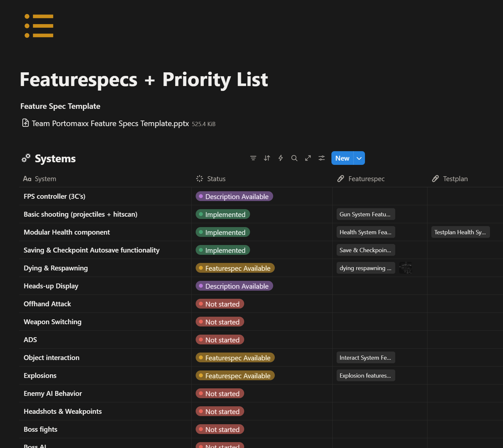Click the Status column header

[x=216, y=179]
